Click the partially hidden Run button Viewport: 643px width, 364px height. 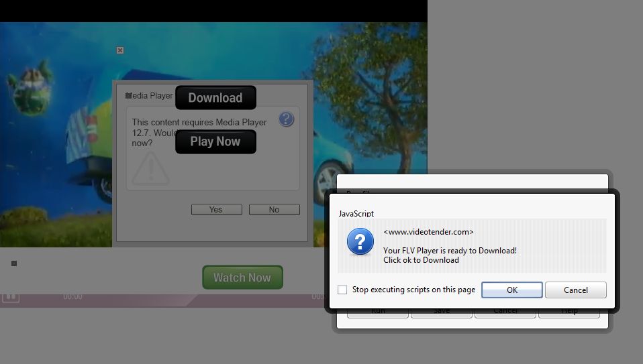tap(377, 313)
